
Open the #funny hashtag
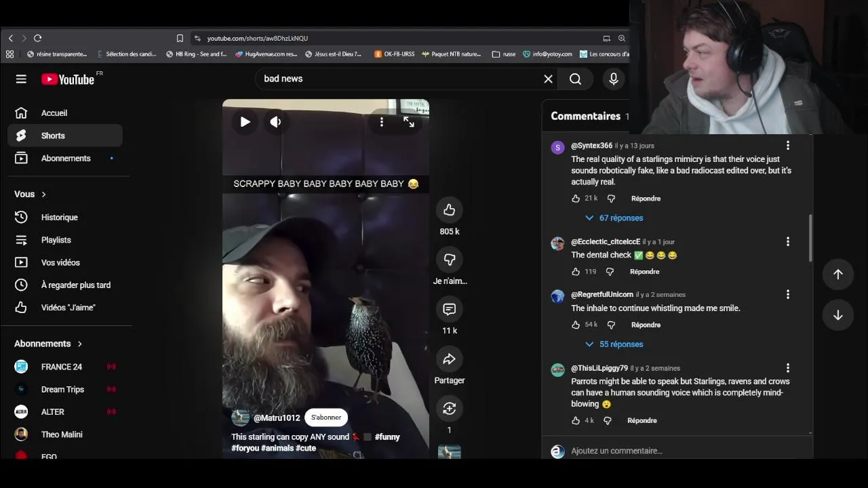(387, 437)
